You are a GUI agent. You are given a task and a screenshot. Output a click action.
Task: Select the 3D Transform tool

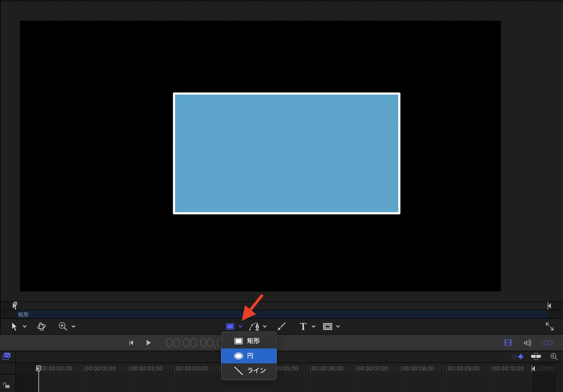[41, 326]
